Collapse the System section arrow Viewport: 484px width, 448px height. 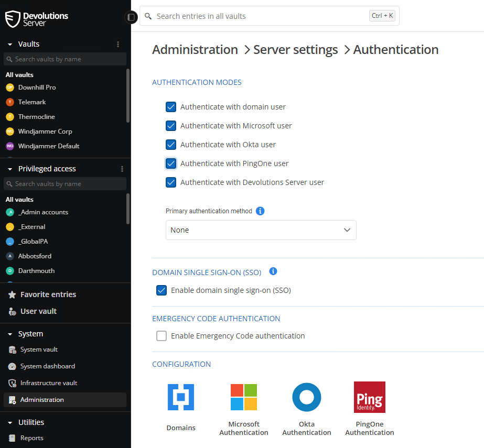click(x=10, y=334)
